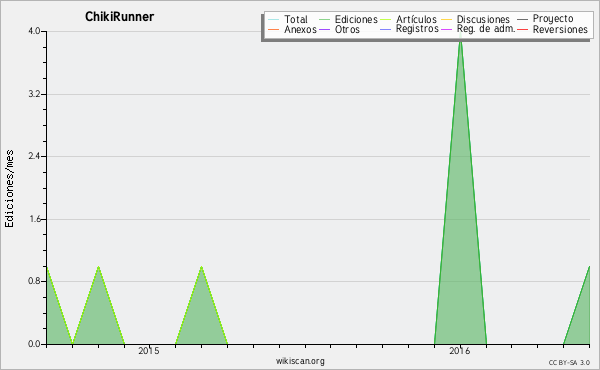Click the 2.4 y-axis value
Screen dimensions: 600x370
34,156
